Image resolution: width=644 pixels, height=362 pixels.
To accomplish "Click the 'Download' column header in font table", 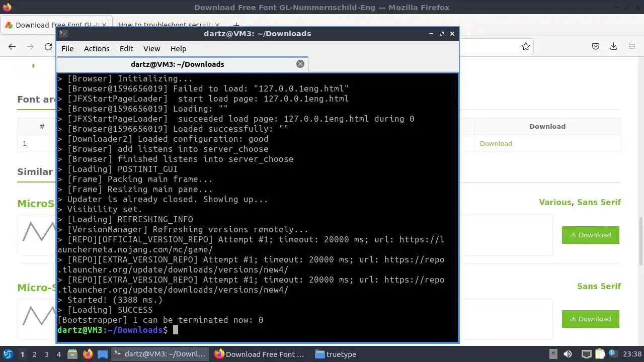I will click(547, 126).
